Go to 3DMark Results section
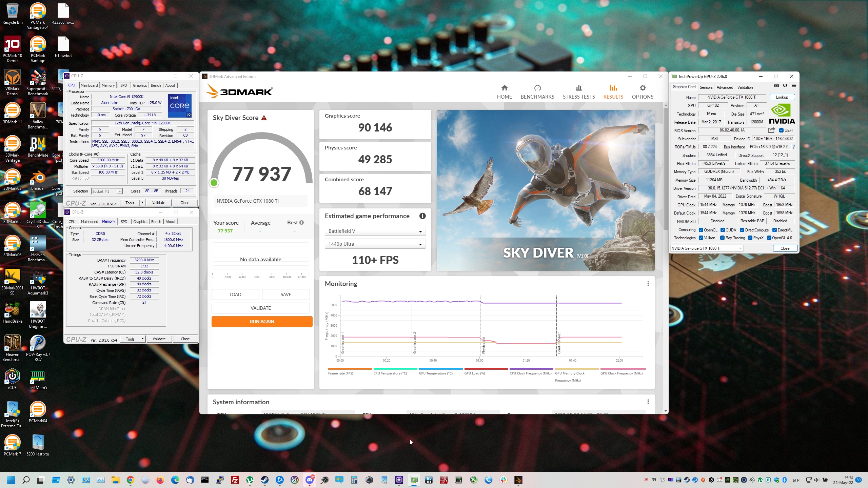Screen dimensions: 868x488 (x=613, y=92)
